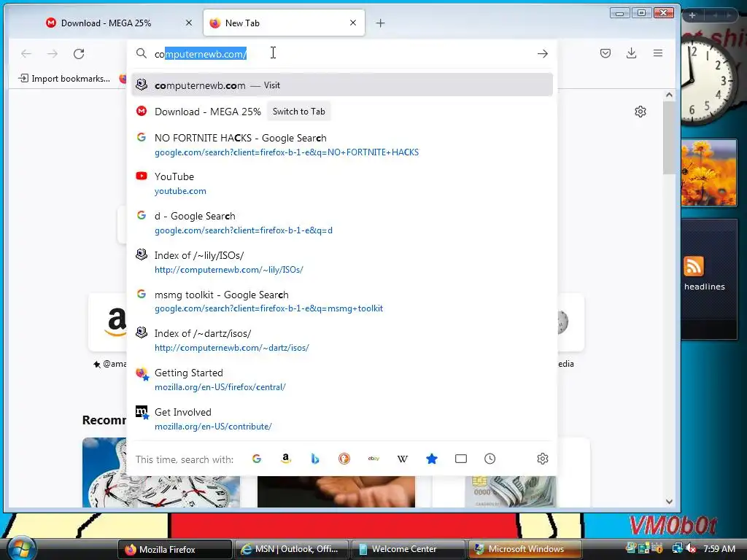Search this time with eBay icon
This screenshot has height=560, width=747.
(x=373, y=459)
